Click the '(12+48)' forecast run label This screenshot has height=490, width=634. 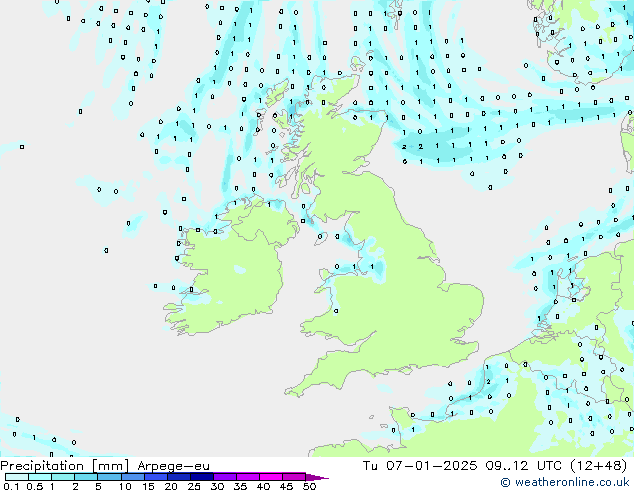(x=598, y=466)
